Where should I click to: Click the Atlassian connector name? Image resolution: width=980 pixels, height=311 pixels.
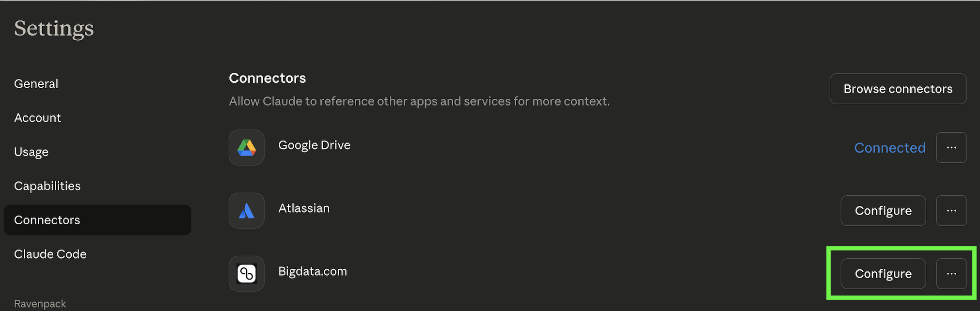tap(304, 208)
